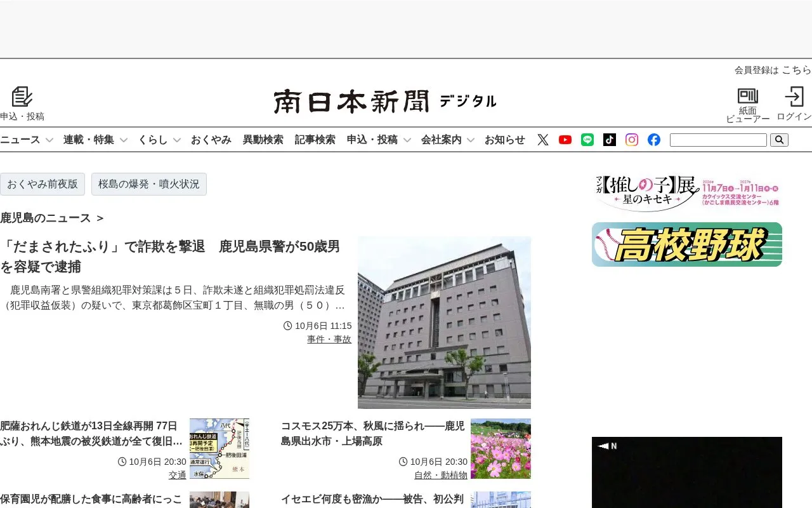
Task: Open the イセエビ何度も密漁か article
Action: pos(372,500)
